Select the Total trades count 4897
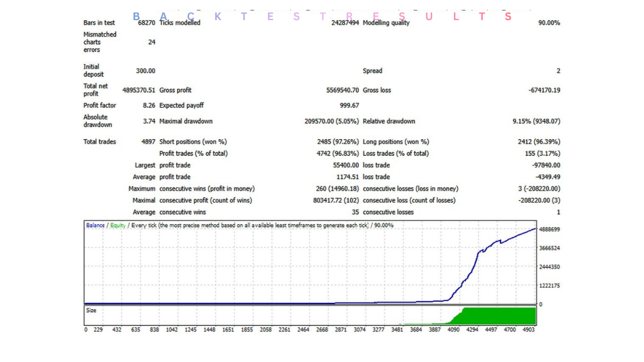Viewport: 644px width, 362px height. pos(148,142)
